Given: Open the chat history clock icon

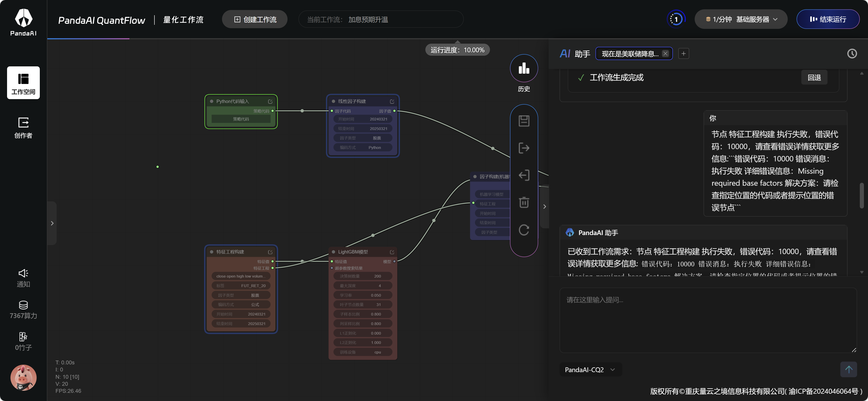Looking at the screenshot, I should 852,53.
